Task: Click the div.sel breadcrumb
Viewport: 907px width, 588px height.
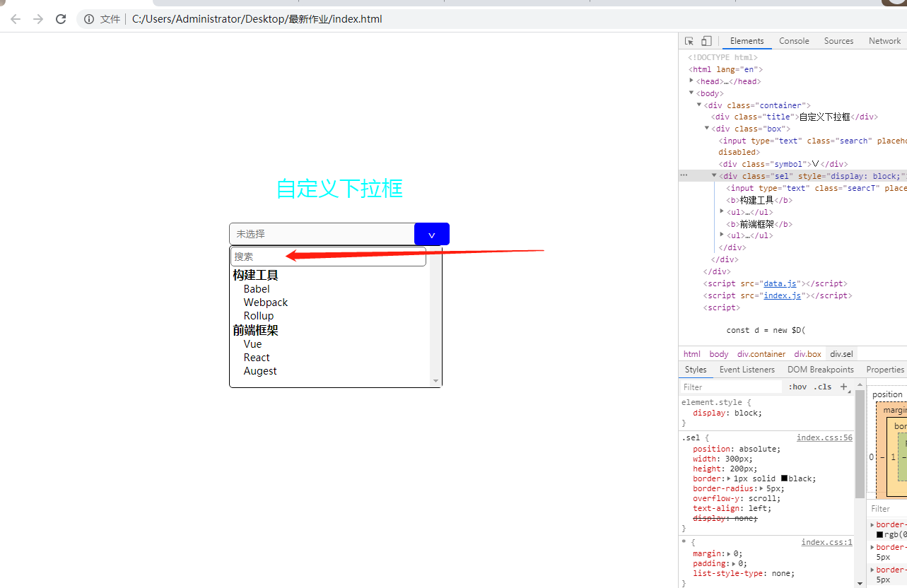Action: click(842, 354)
